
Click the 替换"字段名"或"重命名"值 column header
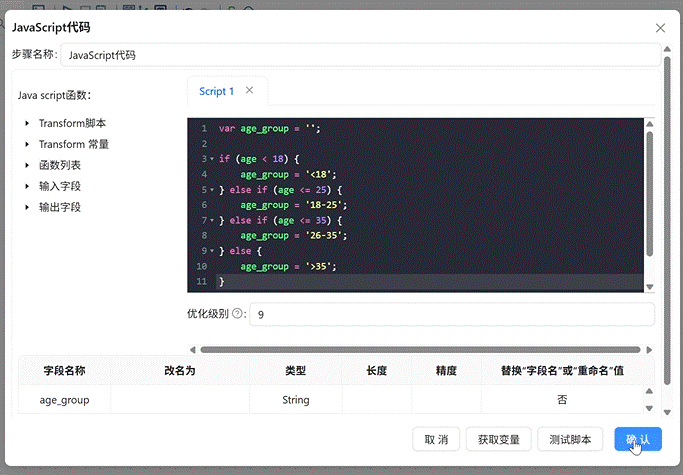coord(562,371)
